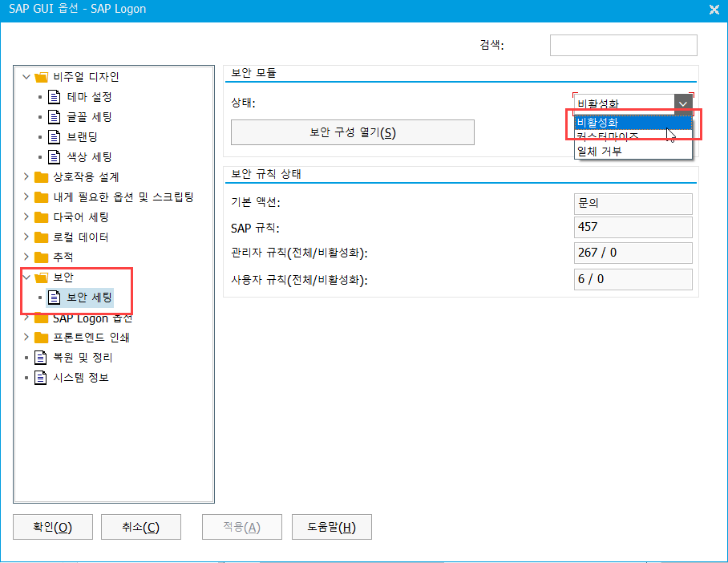Click the 프론트엔드 인쇄 folder icon

(42, 338)
